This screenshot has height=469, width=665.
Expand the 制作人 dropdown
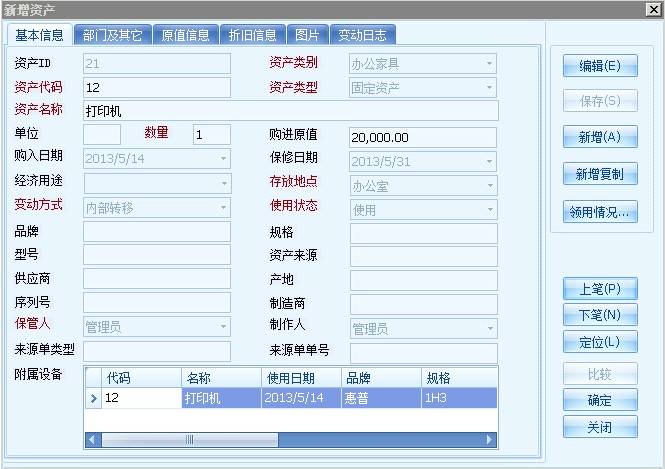490,328
